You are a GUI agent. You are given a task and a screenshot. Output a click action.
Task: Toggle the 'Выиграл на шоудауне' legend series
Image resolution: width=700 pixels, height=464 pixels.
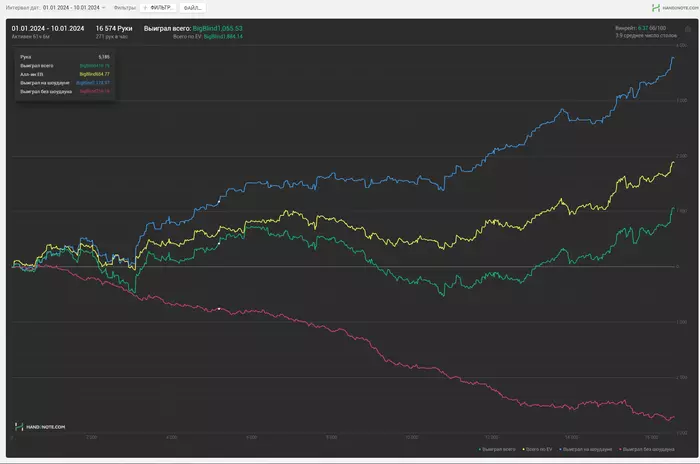click(x=586, y=449)
